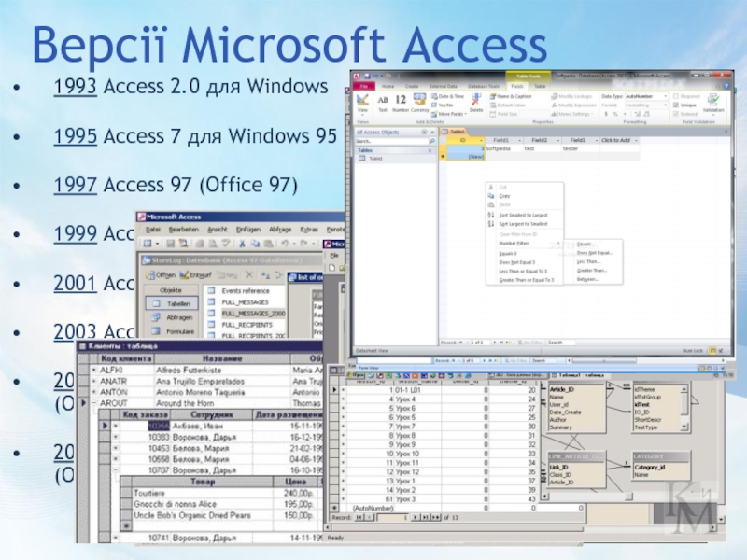Image resolution: width=747 pixels, height=560 pixels.
Task: Click the Undo arrow in German Access toolbar
Action: click(285, 244)
